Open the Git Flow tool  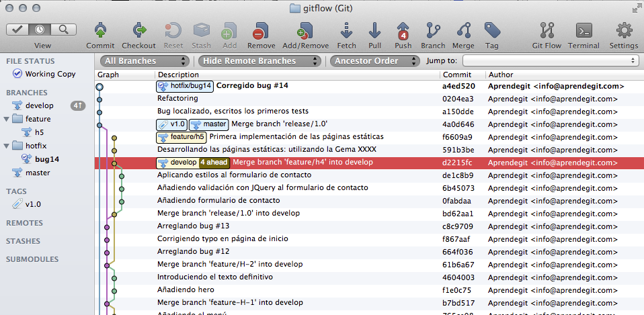coord(546,31)
